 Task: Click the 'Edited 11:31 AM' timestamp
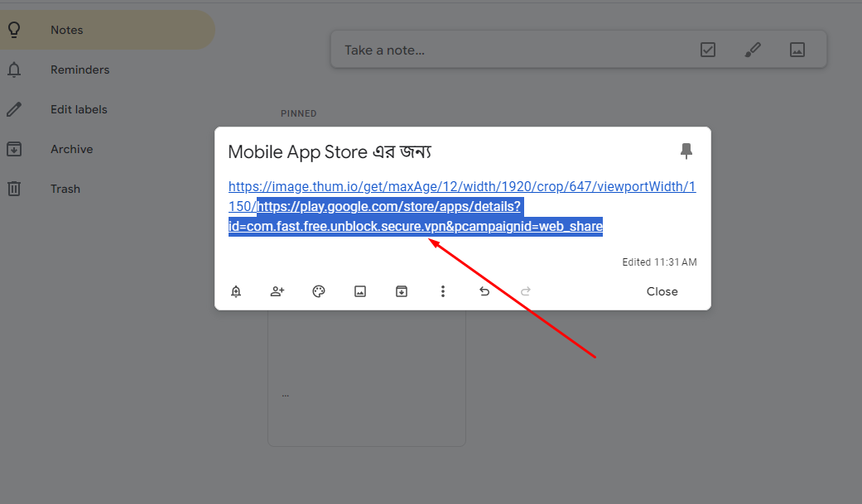click(x=659, y=262)
